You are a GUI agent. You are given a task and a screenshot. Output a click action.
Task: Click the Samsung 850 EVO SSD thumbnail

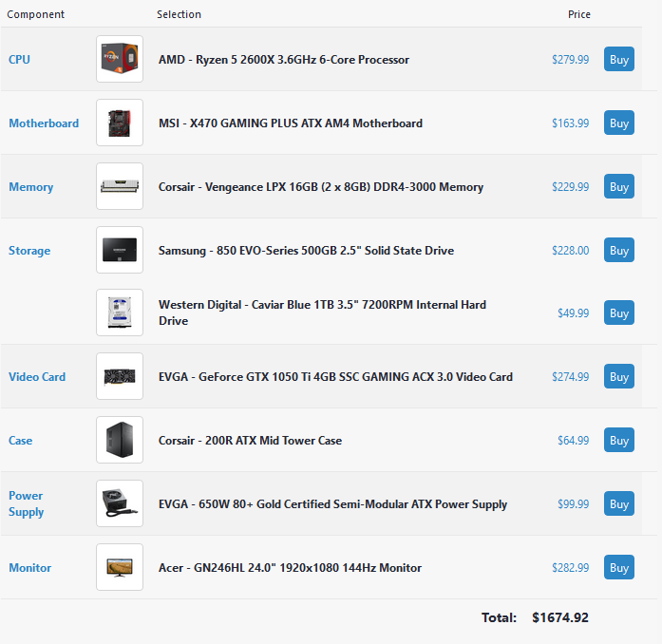(120, 250)
